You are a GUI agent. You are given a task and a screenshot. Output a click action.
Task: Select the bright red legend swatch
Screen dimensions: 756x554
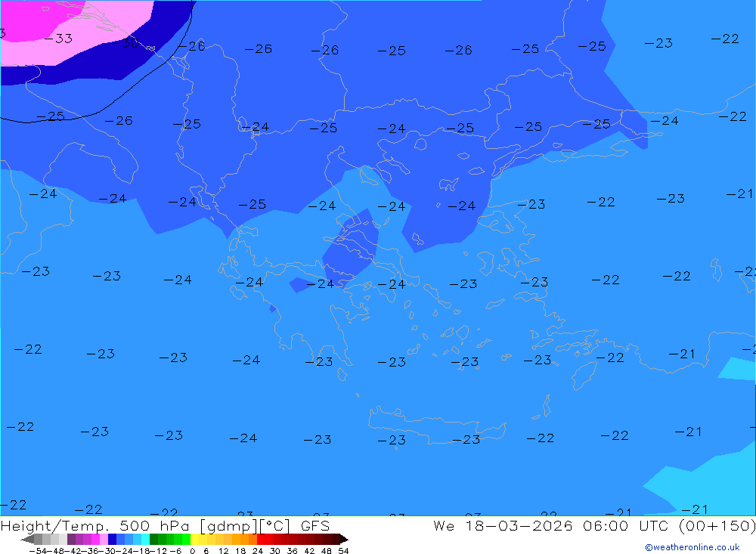261,540
